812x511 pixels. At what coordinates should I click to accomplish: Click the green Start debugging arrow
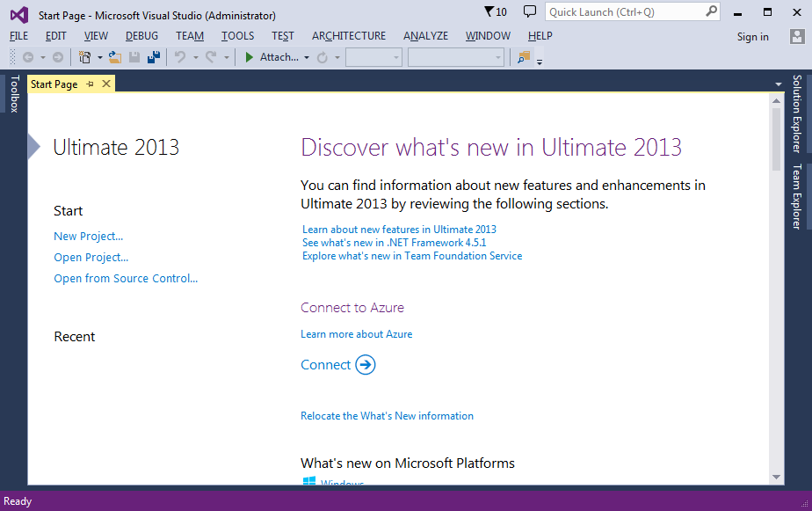(x=249, y=57)
